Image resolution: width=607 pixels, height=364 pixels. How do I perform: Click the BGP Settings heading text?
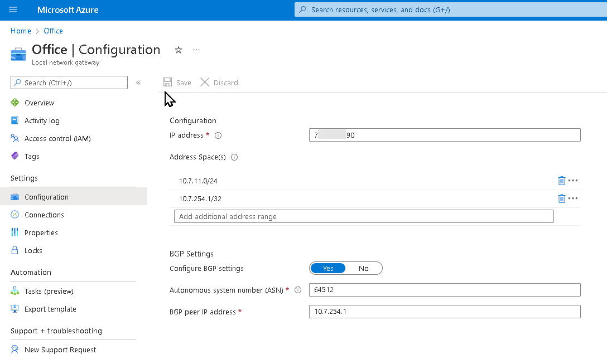pyautogui.click(x=191, y=254)
